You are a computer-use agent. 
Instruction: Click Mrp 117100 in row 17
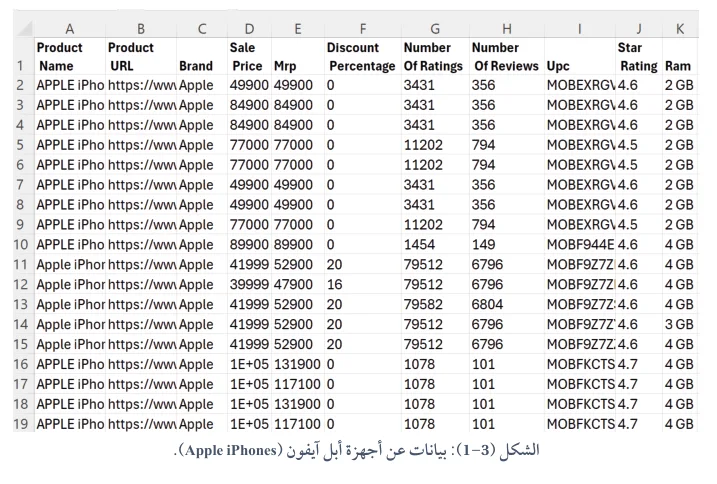[x=298, y=384]
